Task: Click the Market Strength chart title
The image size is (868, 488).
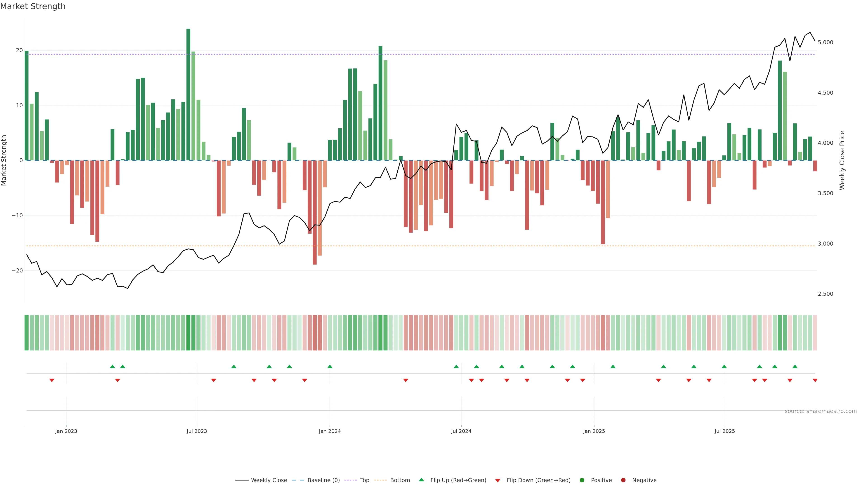Action: (x=33, y=6)
